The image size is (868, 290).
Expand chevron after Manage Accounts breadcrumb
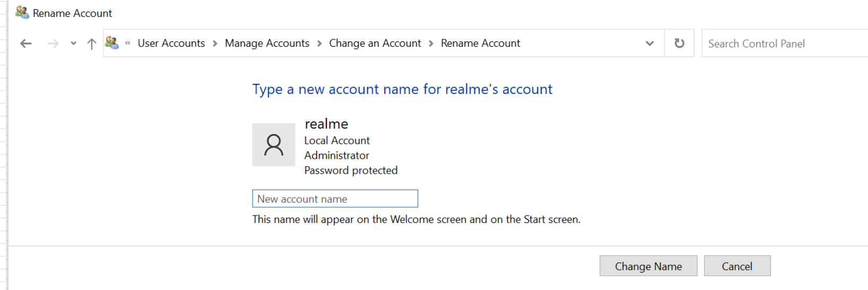tap(319, 44)
